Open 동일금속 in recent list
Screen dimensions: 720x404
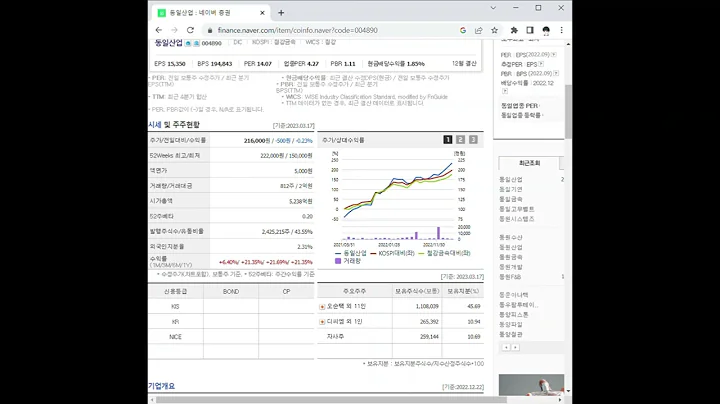[x=511, y=199]
